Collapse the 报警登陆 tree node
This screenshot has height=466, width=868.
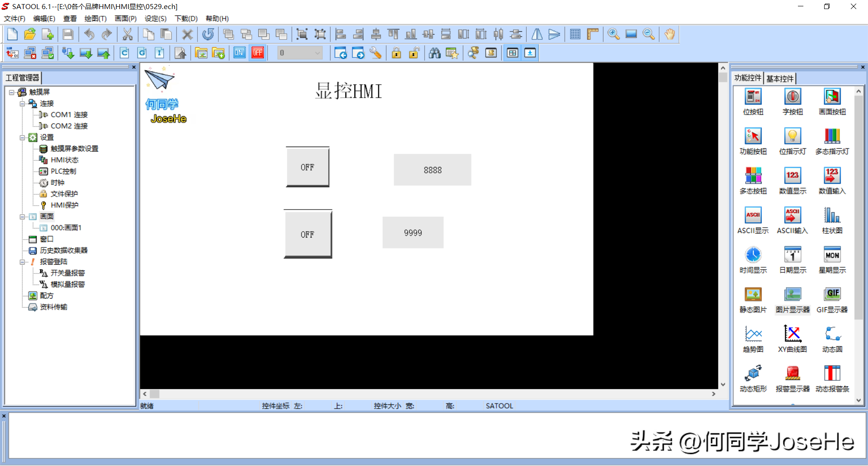[x=22, y=262]
